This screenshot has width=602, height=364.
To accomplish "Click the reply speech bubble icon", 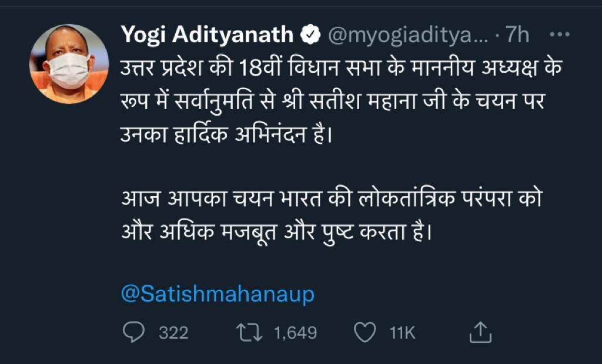I will pyautogui.click(x=134, y=333).
